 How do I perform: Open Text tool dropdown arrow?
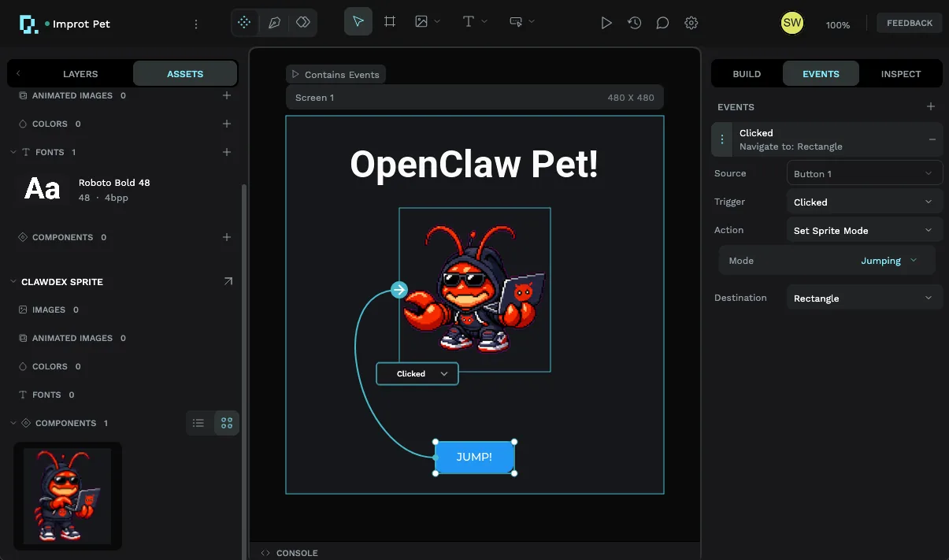[x=485, y=22]
